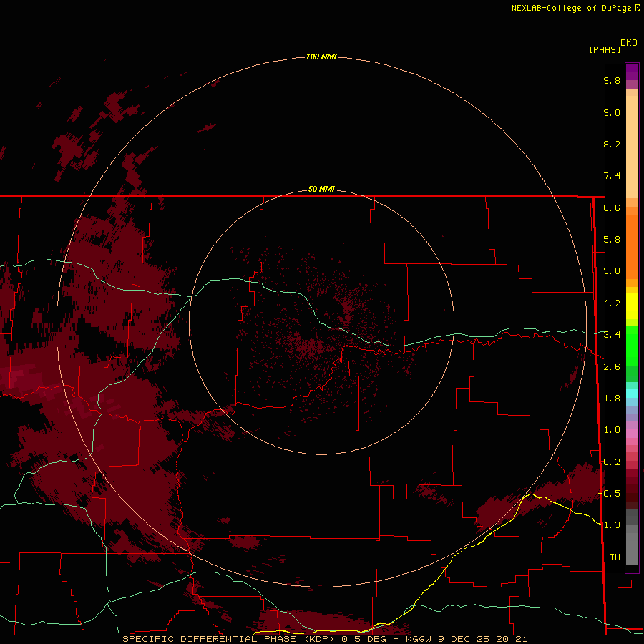Viewport: 644px width, 644px height.
Task: Click the TH threshold label
Action: pyautogui.click(x=615, y=557)
